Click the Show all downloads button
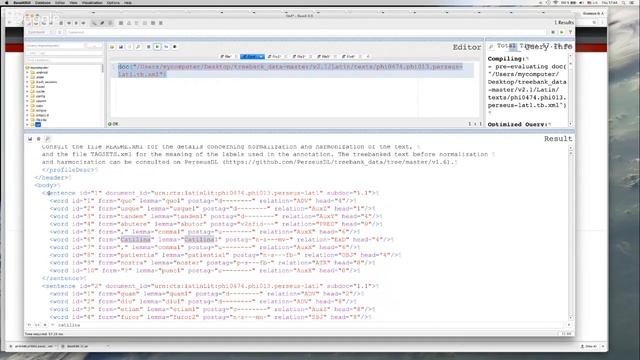 (588, 346)
